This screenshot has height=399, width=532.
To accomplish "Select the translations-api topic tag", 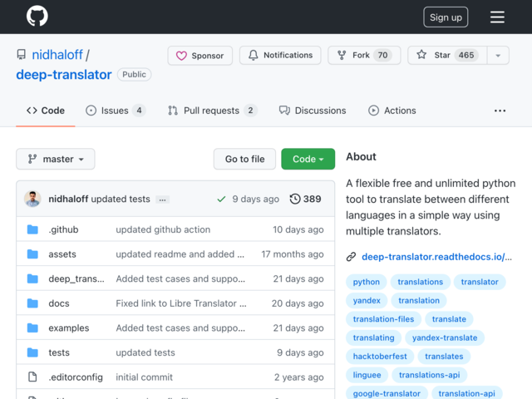I will point(429,375).
